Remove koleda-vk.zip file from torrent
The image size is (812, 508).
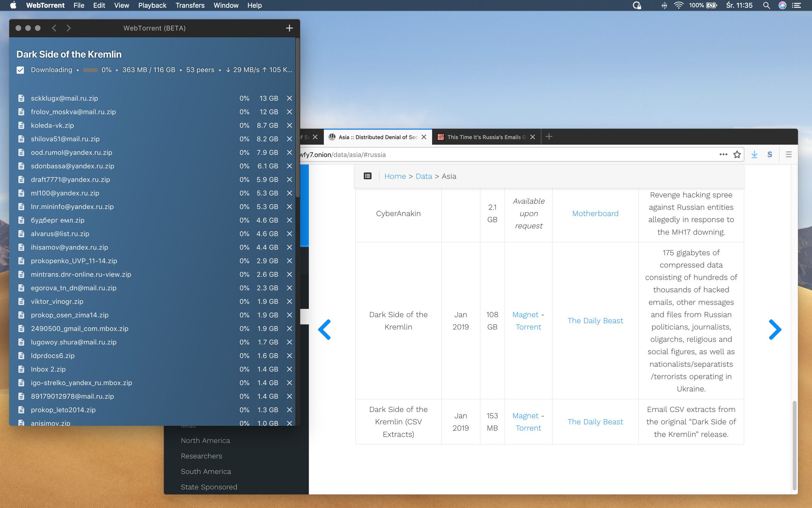(289, 126)
